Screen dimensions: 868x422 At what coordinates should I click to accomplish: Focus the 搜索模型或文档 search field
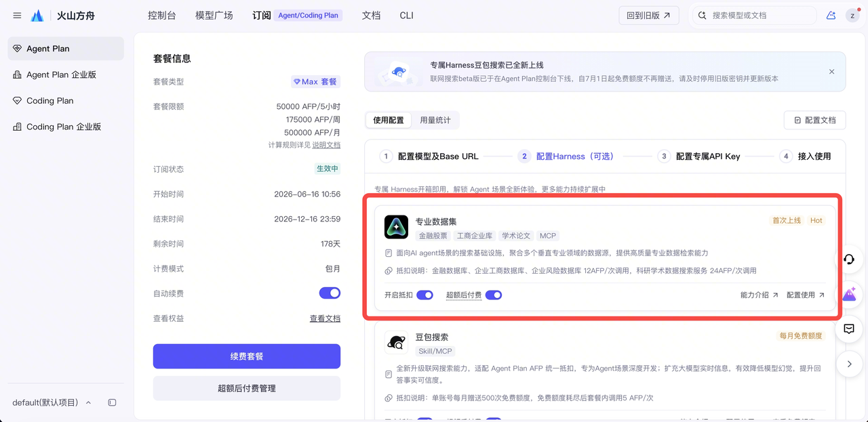(x=754, y=16)
